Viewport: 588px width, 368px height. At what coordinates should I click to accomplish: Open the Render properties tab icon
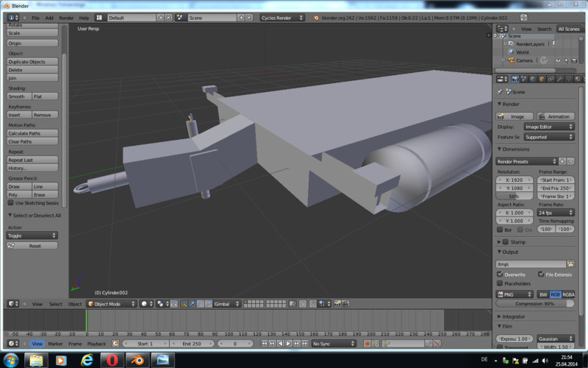coord(515,79)
